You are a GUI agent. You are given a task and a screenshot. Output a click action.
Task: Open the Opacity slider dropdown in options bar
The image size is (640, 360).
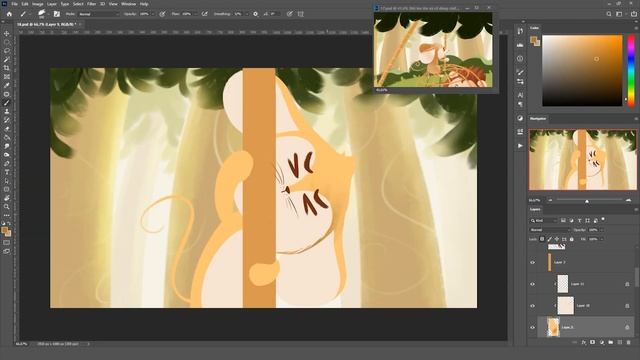(153, 14)
